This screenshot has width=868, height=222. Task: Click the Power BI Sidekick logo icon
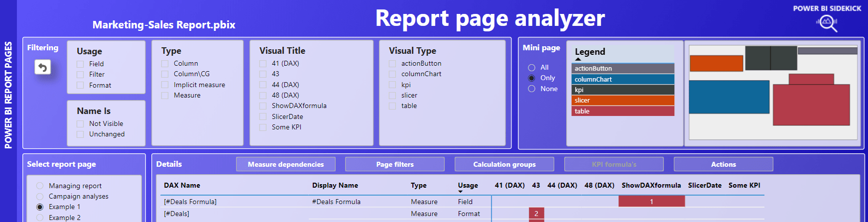pos(827,22)
